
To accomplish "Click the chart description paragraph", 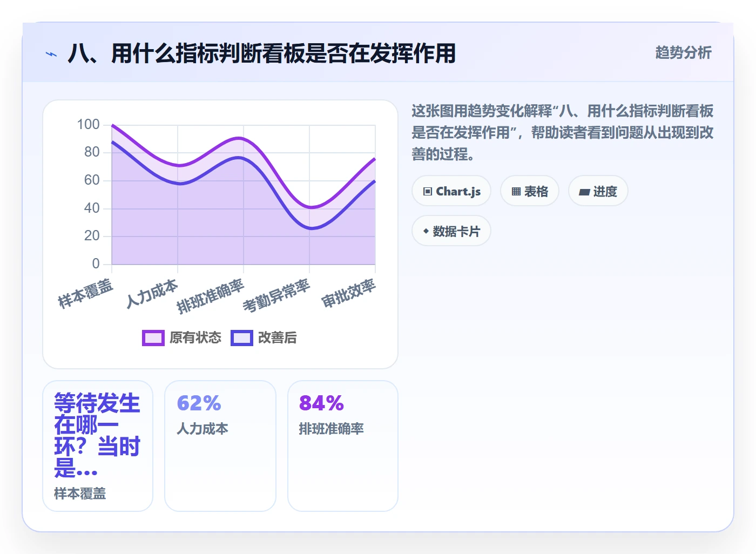I will pyautogui.click(x=563, y=133).
